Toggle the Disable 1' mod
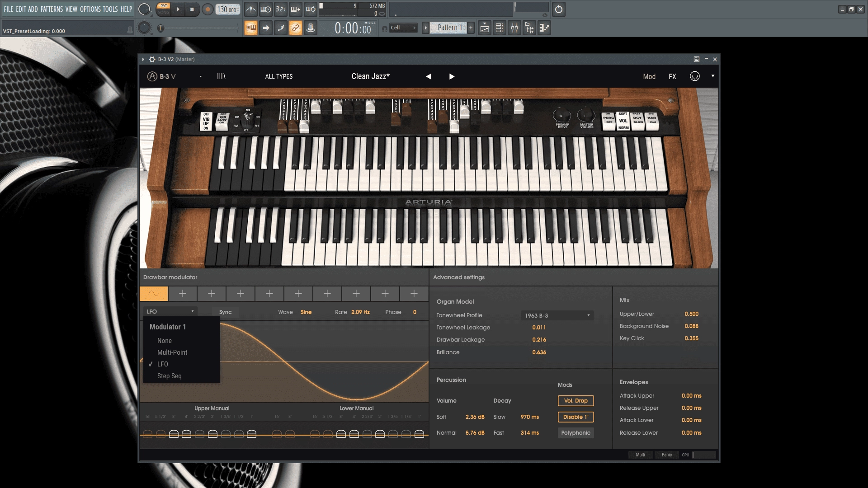868x488 pixels. point(576,417)
